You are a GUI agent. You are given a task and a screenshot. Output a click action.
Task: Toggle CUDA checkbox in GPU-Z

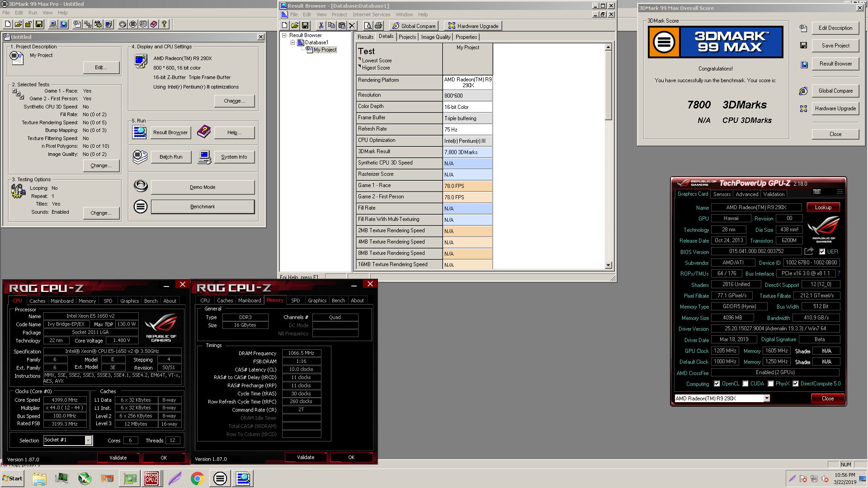745,384
